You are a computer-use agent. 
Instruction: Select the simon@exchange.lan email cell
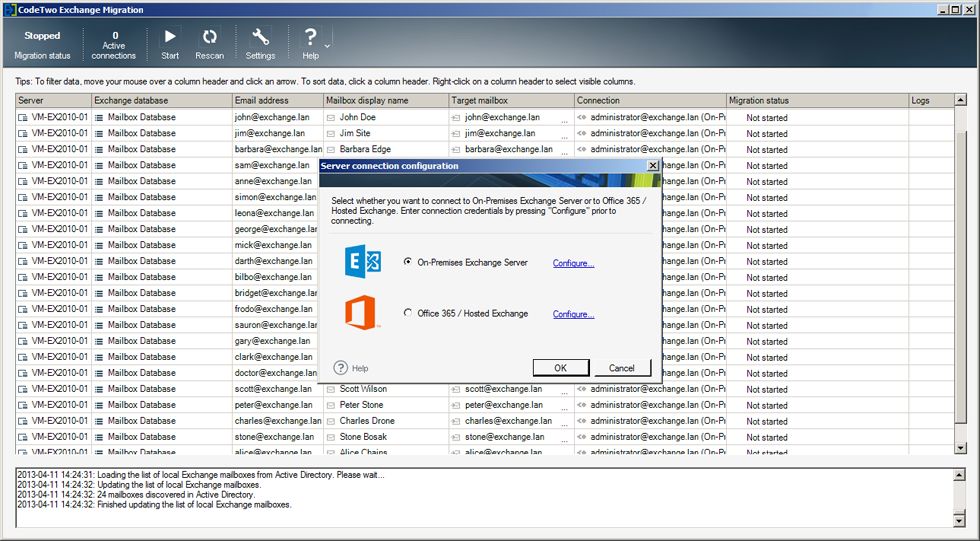276,197
